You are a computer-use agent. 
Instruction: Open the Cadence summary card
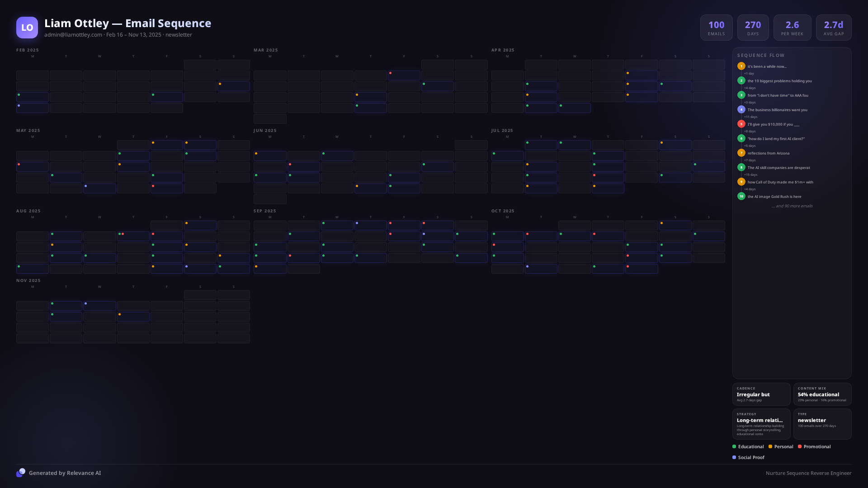coord(761,394)
